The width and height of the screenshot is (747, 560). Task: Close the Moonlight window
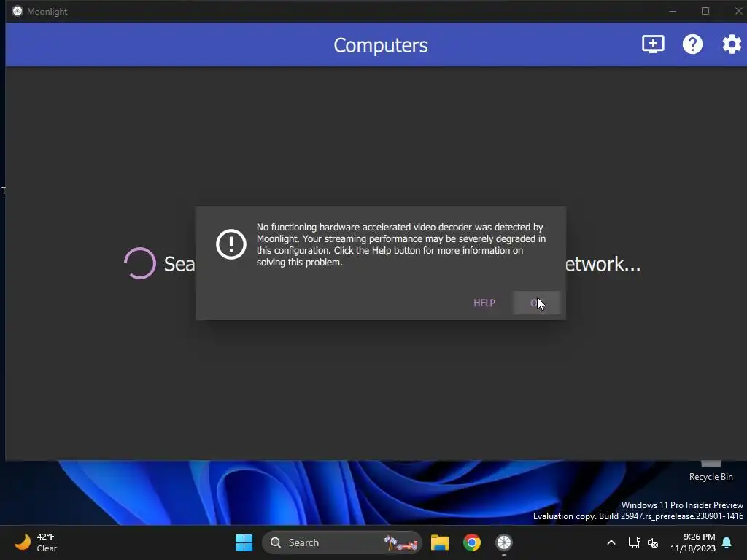click(x=738, y=11)
